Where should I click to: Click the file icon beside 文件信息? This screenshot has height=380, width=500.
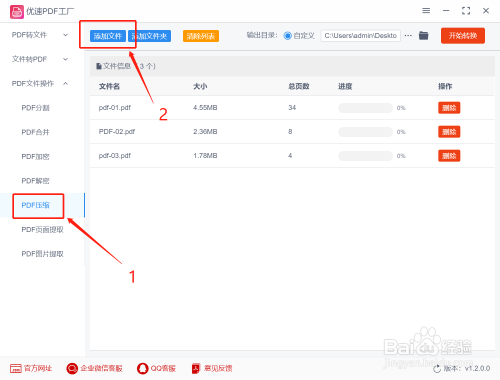[x=99, y=66]
